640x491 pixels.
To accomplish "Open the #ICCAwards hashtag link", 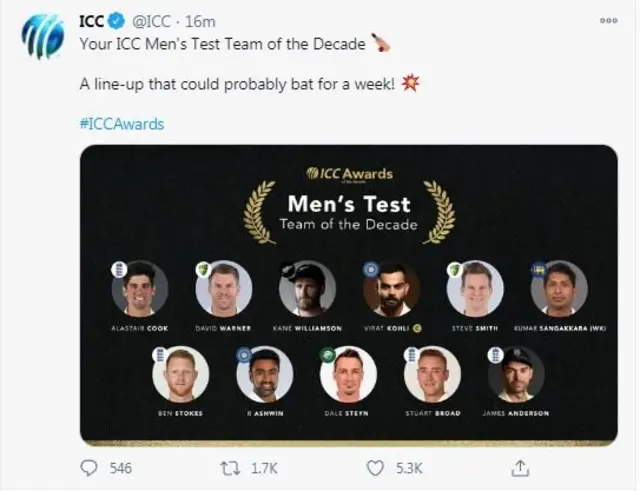I will click(121, 124).
